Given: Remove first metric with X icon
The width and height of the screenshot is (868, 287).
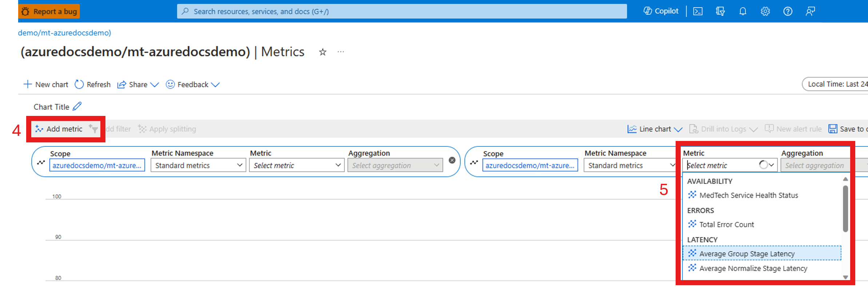Looking at the screenshot, I should pos(452,160).
